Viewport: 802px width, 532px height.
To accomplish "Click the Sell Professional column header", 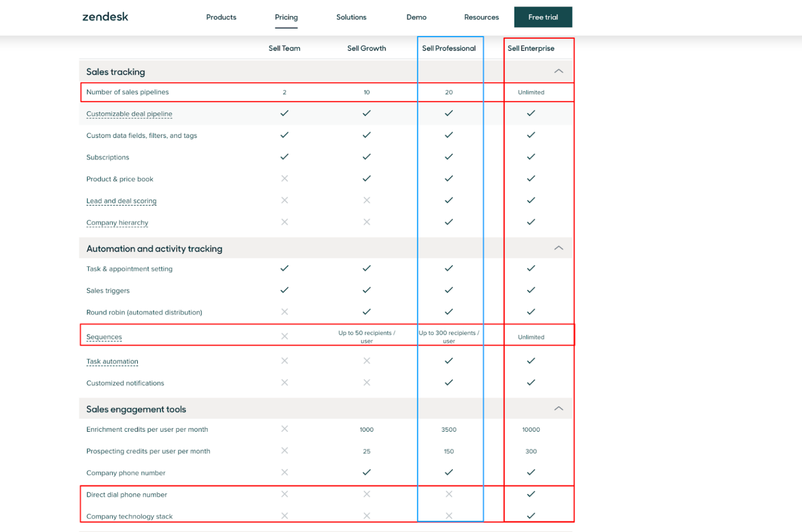I will [x=450, y=48].
